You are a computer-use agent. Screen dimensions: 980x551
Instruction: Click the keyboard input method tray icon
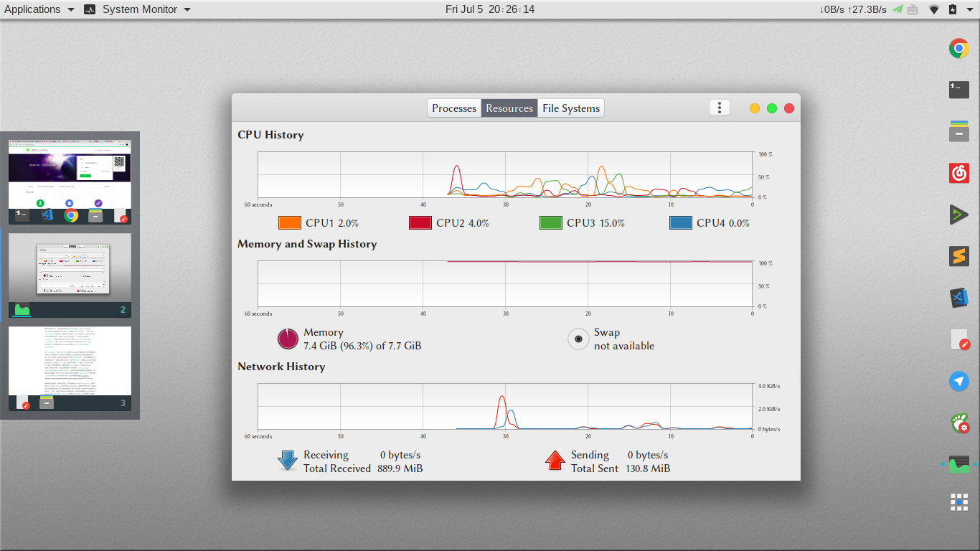[x=913, y=9]
